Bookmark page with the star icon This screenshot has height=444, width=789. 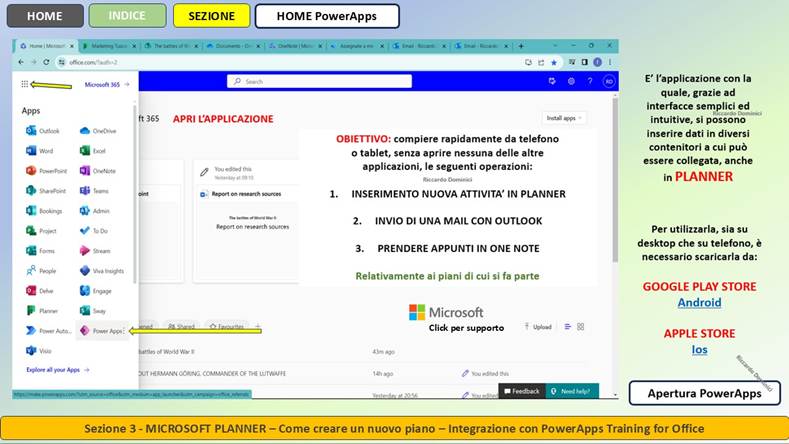(x=554, y=62)
